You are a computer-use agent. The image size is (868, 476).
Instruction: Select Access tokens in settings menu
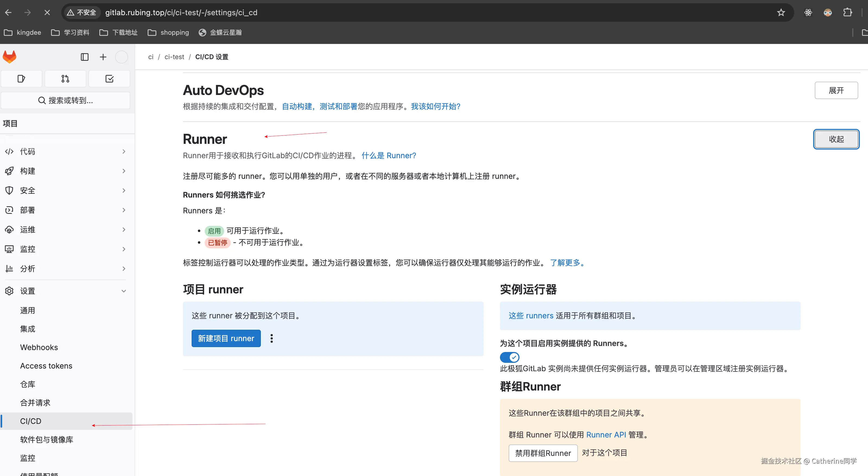pyautogui.click(x=46, y=366)
